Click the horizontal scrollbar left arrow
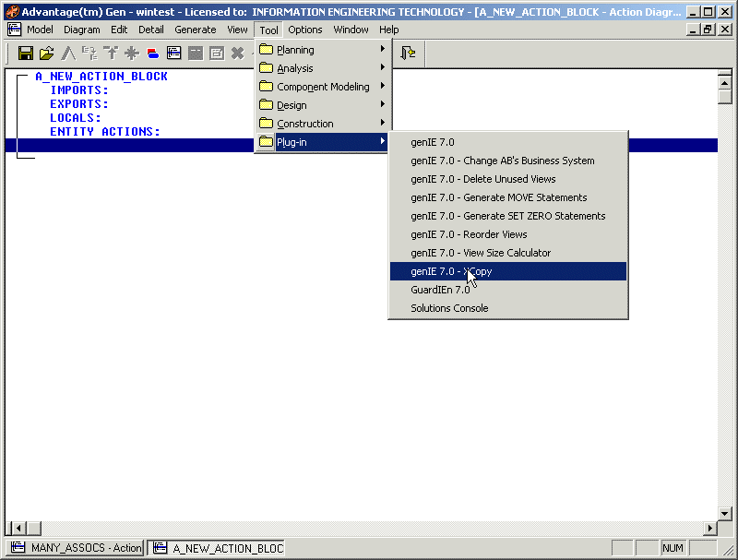Image resolution: width=738 pixels, height=560 pixels. pos(11,528)
